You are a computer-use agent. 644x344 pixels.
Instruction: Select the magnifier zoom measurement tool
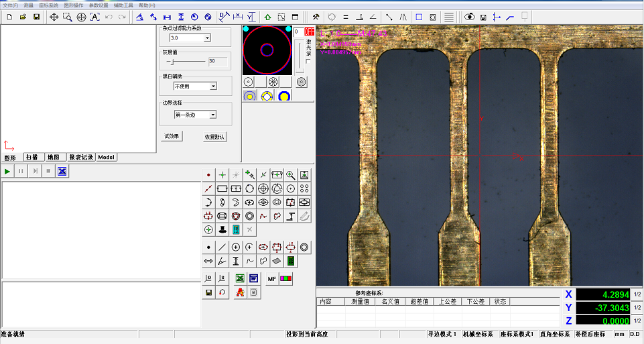290,174
